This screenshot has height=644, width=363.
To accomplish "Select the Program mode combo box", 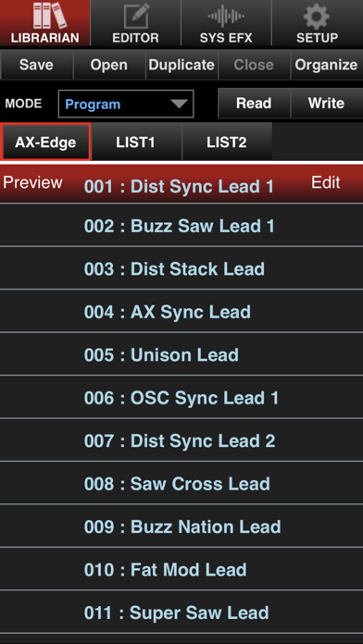I will (x=126, y=104).
